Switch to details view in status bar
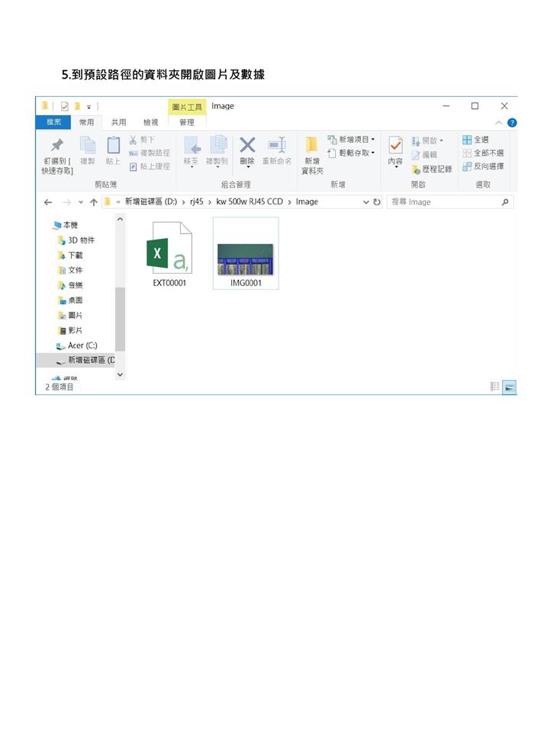534x756 pixels. (x=495, y=387)
